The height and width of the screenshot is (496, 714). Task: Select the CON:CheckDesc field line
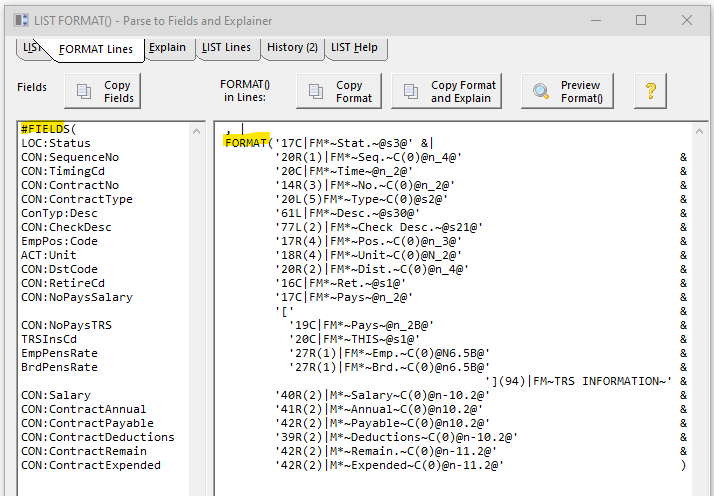pos(66,227)
